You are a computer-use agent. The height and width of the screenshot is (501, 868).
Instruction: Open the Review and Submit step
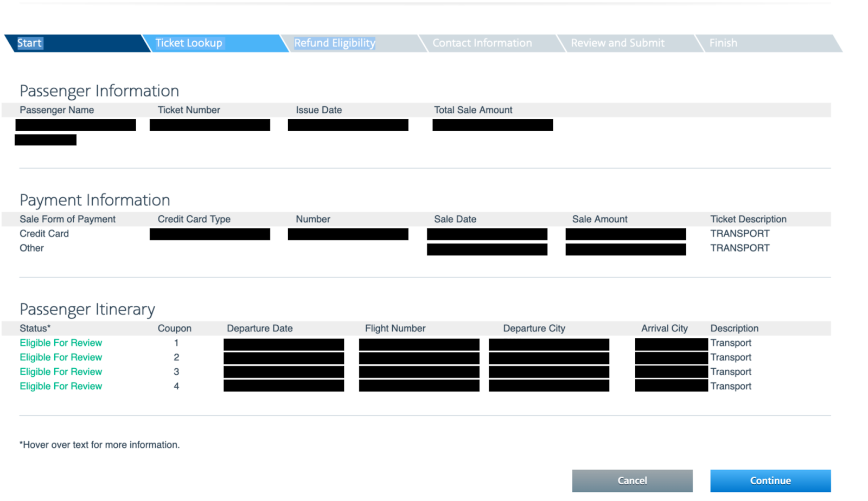(x=617, y=43)
